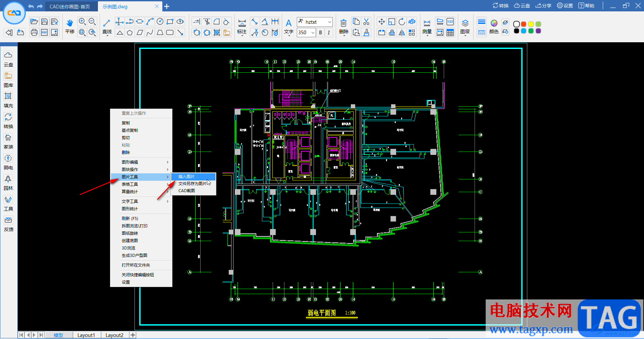
Task: Open a drawing file with the folder icon
Action: (34, 22)
